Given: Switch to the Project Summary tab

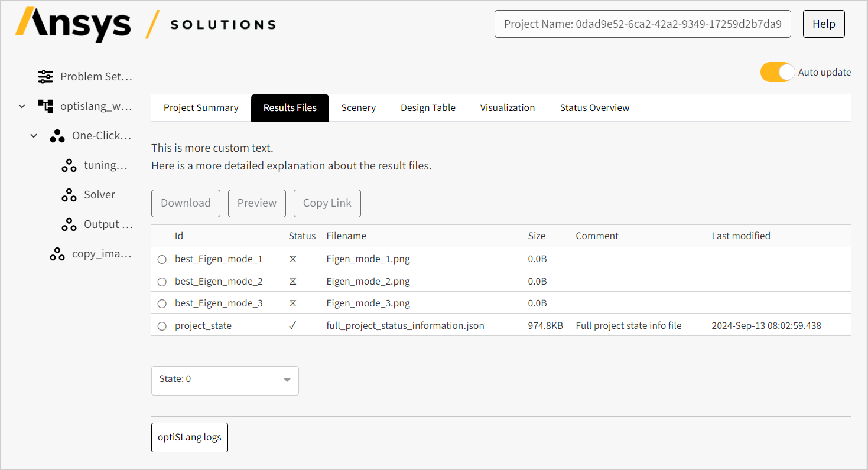Looking at the screenshot, I should click(x=201, y=107).
